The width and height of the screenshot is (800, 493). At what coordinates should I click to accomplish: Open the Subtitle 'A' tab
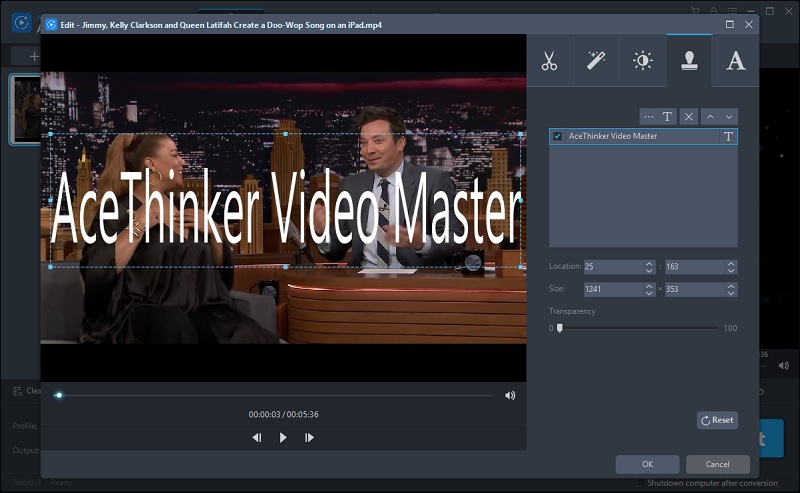pos(735,61)
